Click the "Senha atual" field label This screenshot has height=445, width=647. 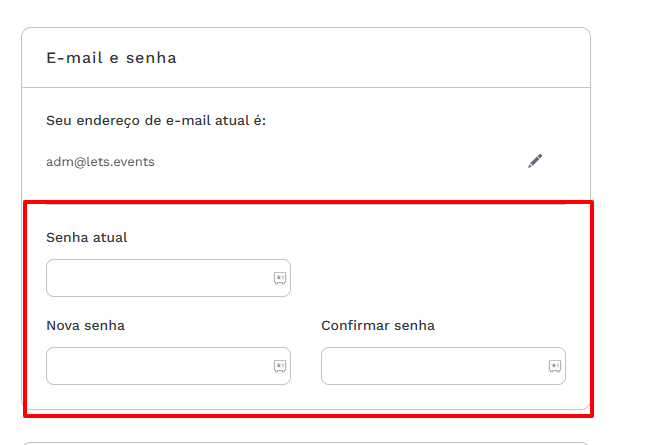(87, 237)
